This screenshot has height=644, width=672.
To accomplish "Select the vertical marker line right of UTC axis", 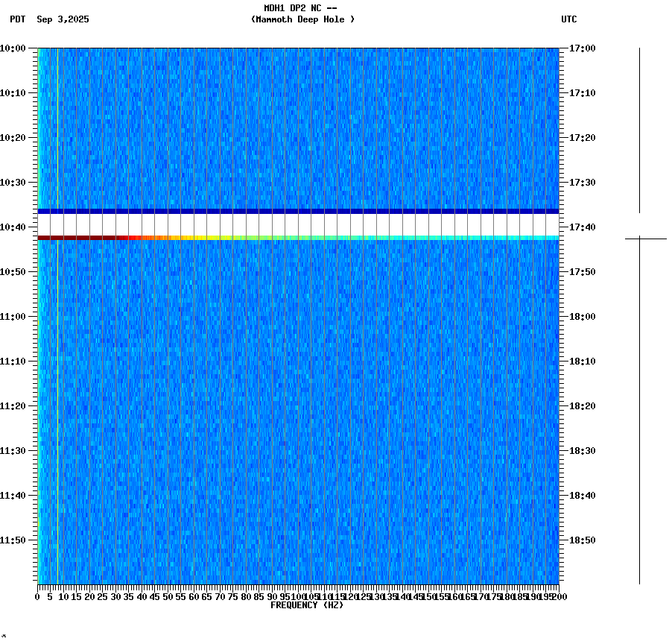I will coord(639,134).
